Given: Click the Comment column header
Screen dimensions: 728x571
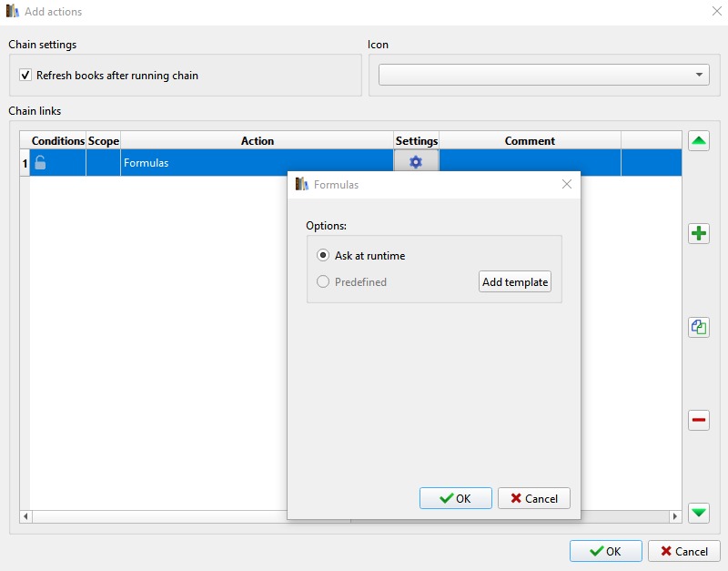Looking at the screenshot, I should click(530, 140).
